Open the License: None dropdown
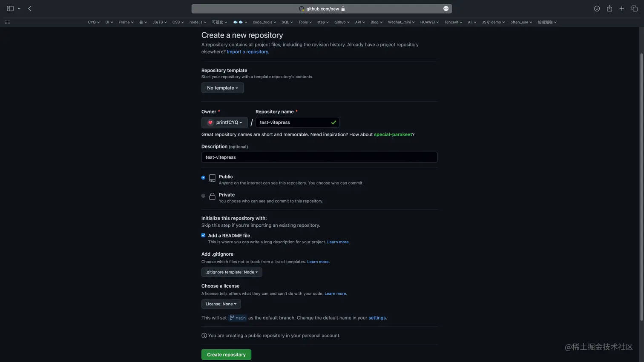The height and width of the screenshot is (362, 644). click(221, 304)
